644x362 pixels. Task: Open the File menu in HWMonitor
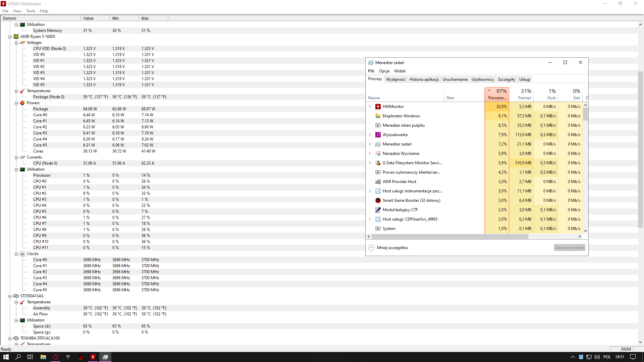point(5,11)
